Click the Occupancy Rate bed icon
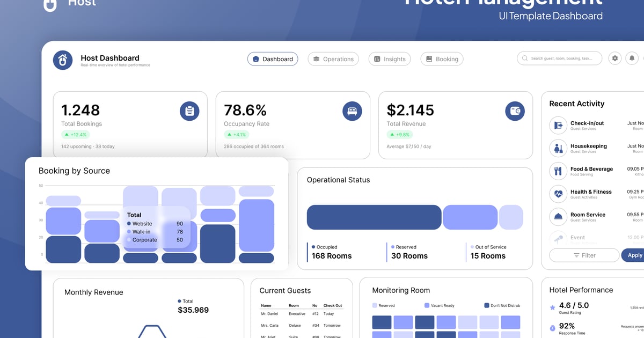644x338 pixels. click(352, 111)
